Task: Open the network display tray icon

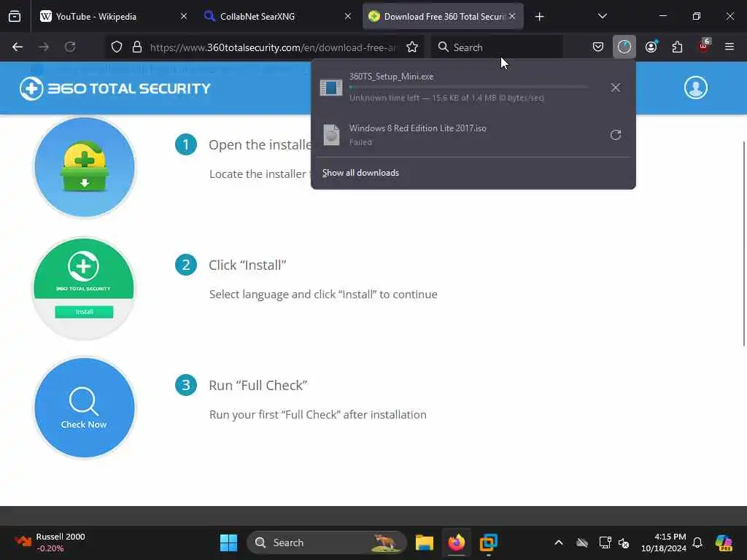Action: coord(605,542)
